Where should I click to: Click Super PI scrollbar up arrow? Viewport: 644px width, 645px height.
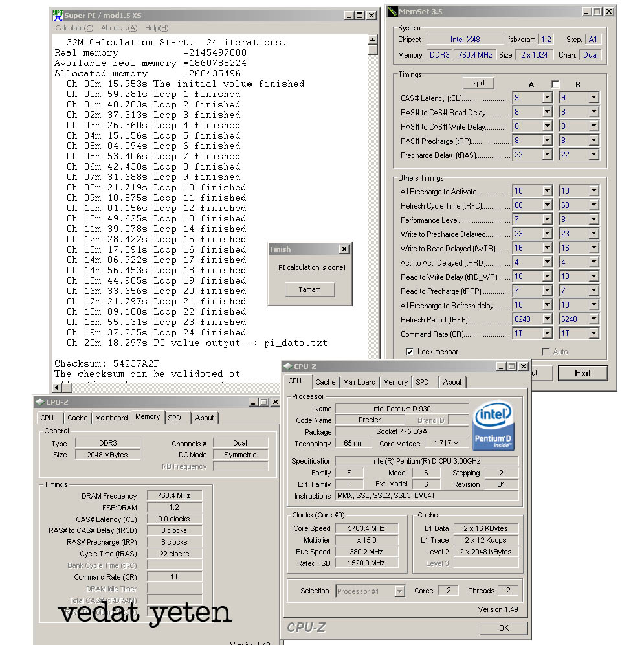(x=373, y=40)
